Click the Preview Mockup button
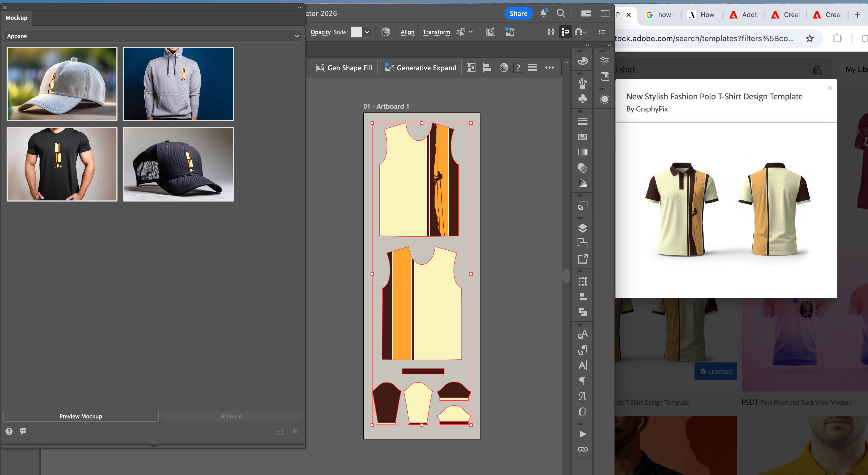 [81, 416]
